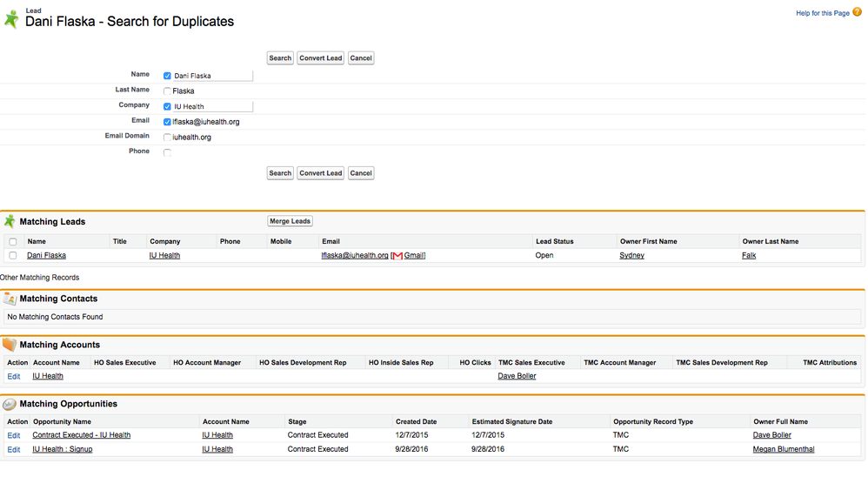Open owner Megan Blumenthal link
Screen dimensions: 868x477
coord(784,449)
